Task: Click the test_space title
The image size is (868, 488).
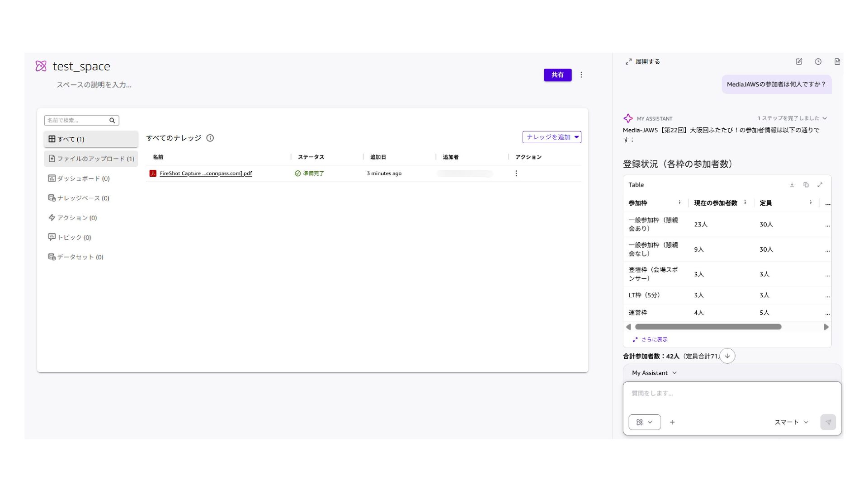Action: pos(81,66)
